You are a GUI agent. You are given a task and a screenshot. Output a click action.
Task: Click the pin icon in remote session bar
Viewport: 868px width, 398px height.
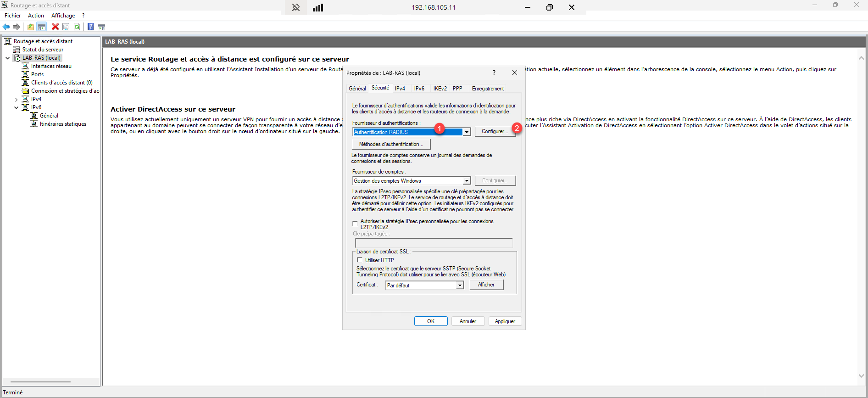[x=296, y=7]
